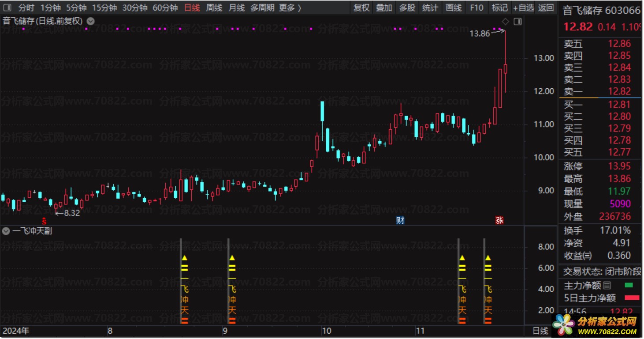Switch to 分时 intraday view

click(26, 8)
